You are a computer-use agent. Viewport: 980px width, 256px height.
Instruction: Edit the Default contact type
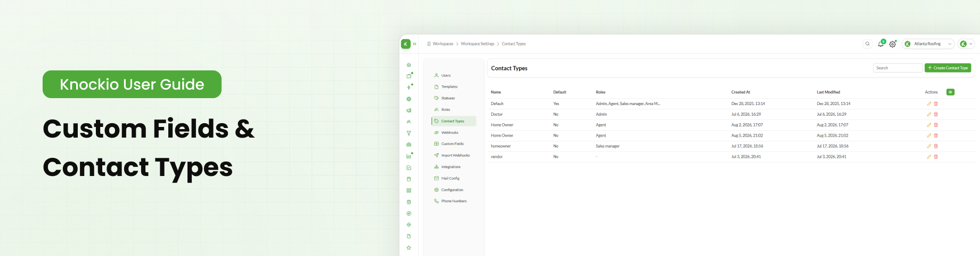click(929, 103)
